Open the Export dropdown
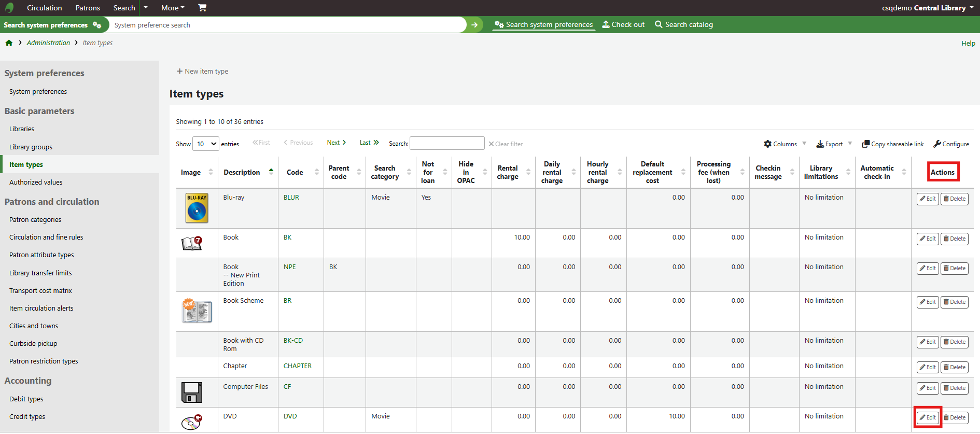Screen dimensions: 980x434 [x=834, y=144]
